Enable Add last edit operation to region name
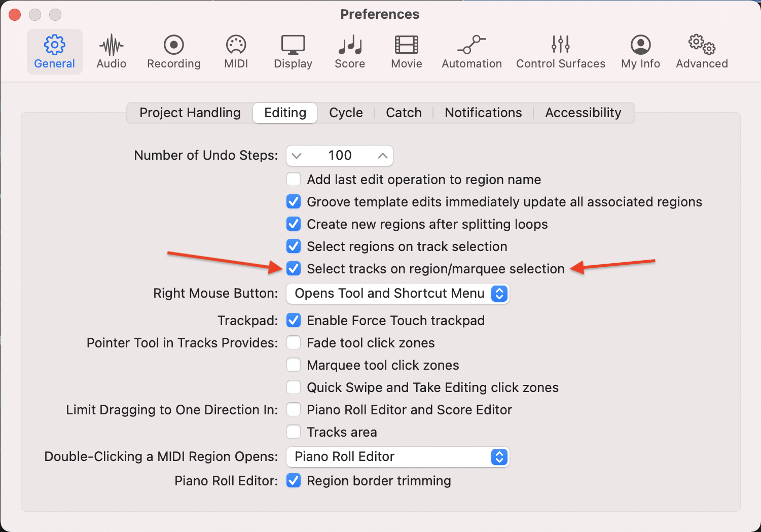This screenshot has height=532, width=761. tap(294, 180)
